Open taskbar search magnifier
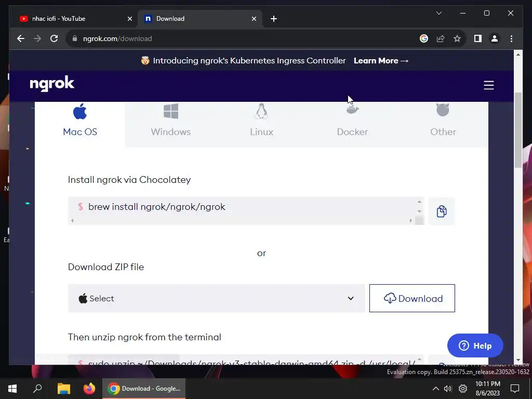 (x=37, y=389)
